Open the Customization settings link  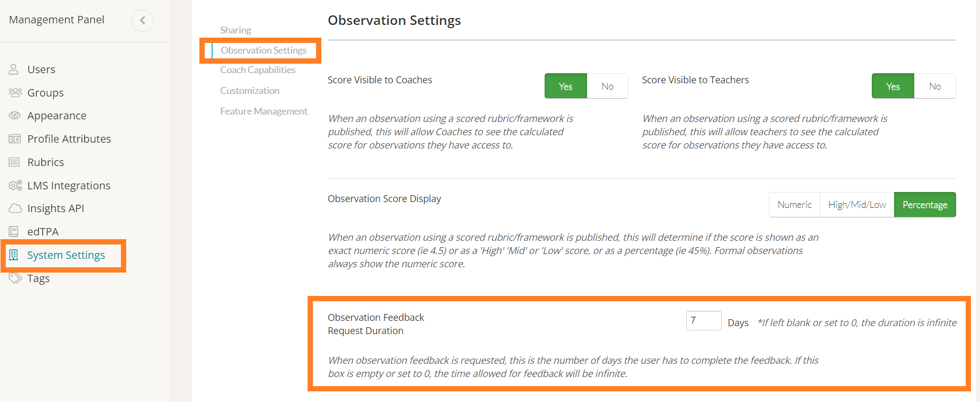click(x=250, y=91)
